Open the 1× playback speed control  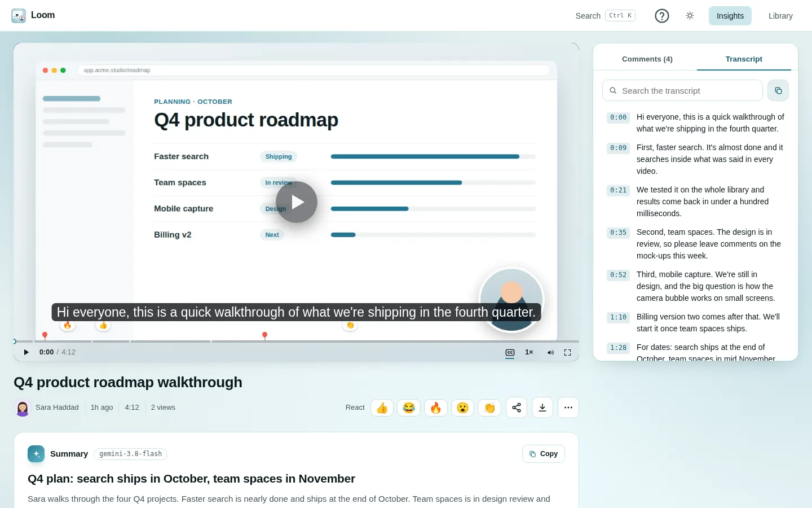tap(529, 352)
